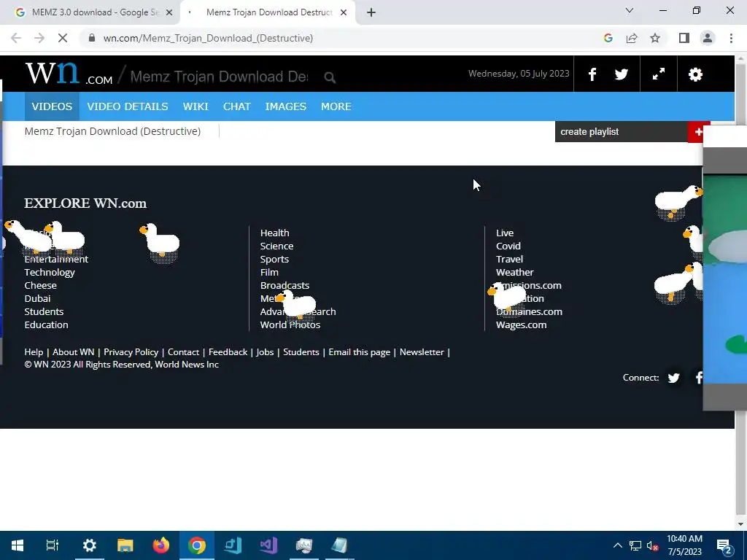Open the Dubai link

pyautogui.click(x=37, y=298)
